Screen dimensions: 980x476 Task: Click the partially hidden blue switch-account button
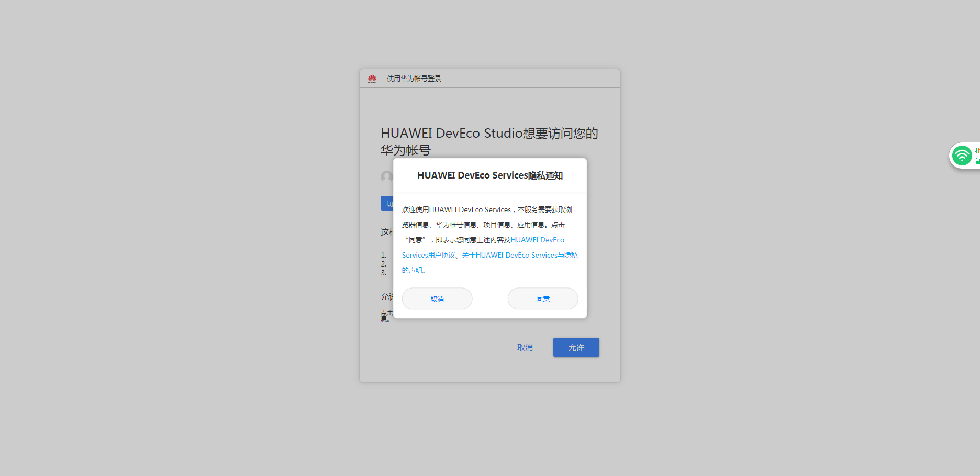pos(387,204)
